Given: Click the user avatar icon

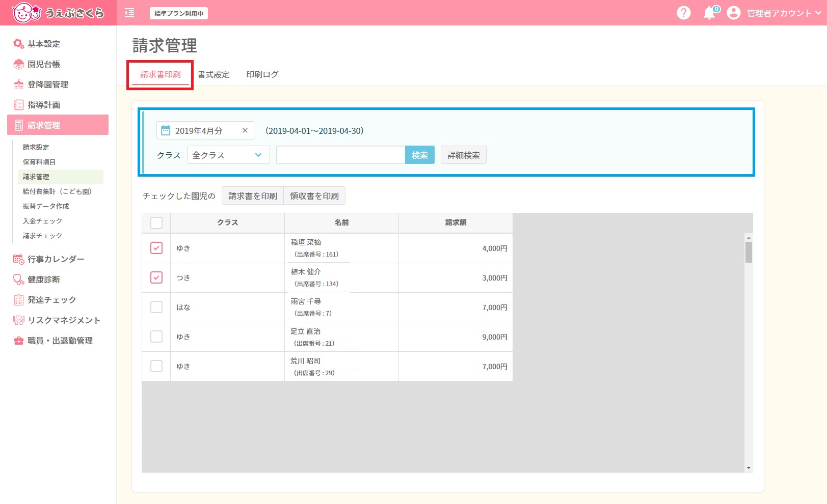Looking at the screenshot, I should (x=733, y=13).
